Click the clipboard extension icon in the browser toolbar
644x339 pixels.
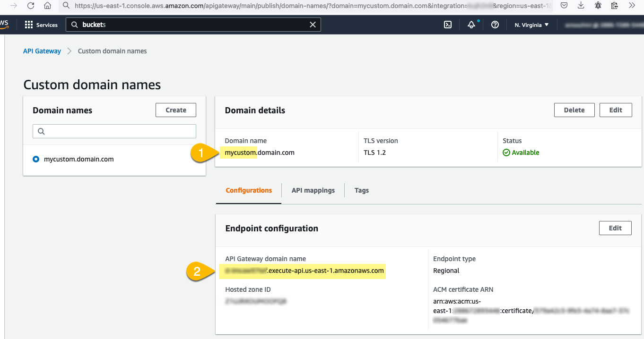coord(614,6)
